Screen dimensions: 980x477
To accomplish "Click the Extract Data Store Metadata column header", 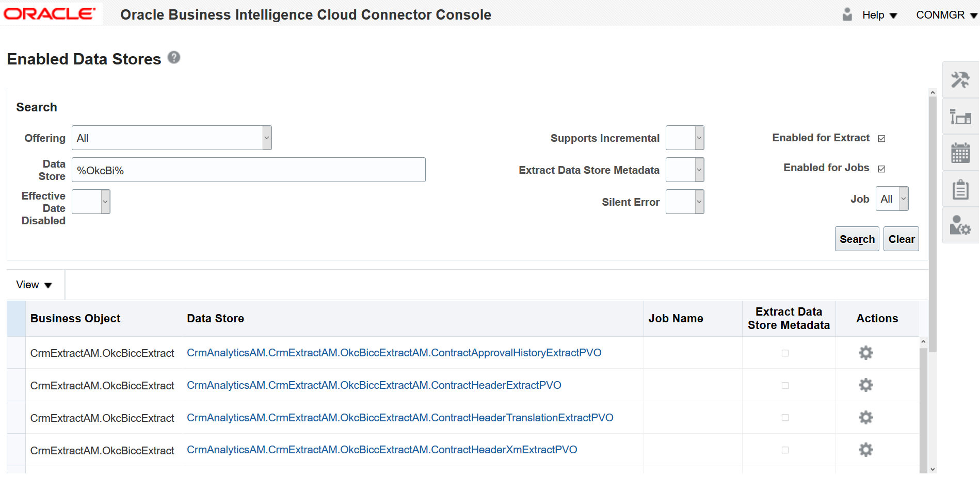I will [x=789, y=319].
